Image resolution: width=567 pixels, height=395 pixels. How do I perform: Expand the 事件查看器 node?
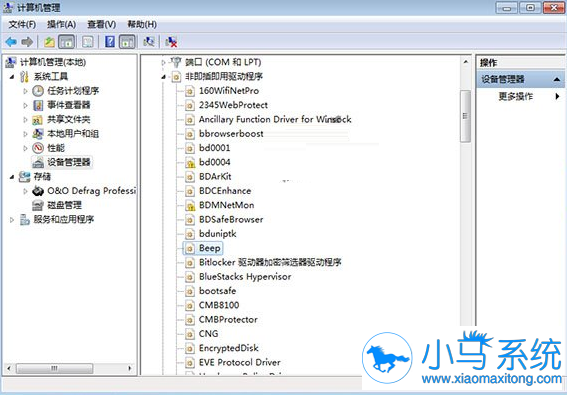25,105
